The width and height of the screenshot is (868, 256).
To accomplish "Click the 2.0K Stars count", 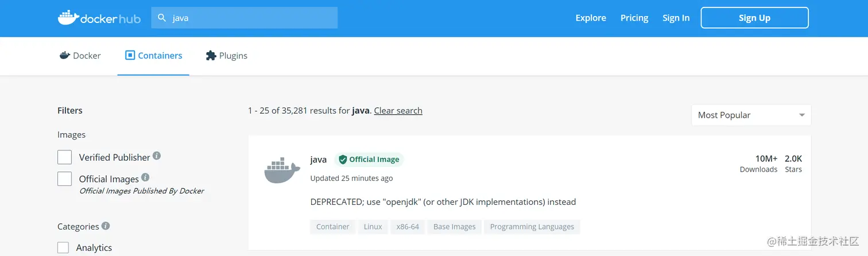I will (x=793, y=164).
